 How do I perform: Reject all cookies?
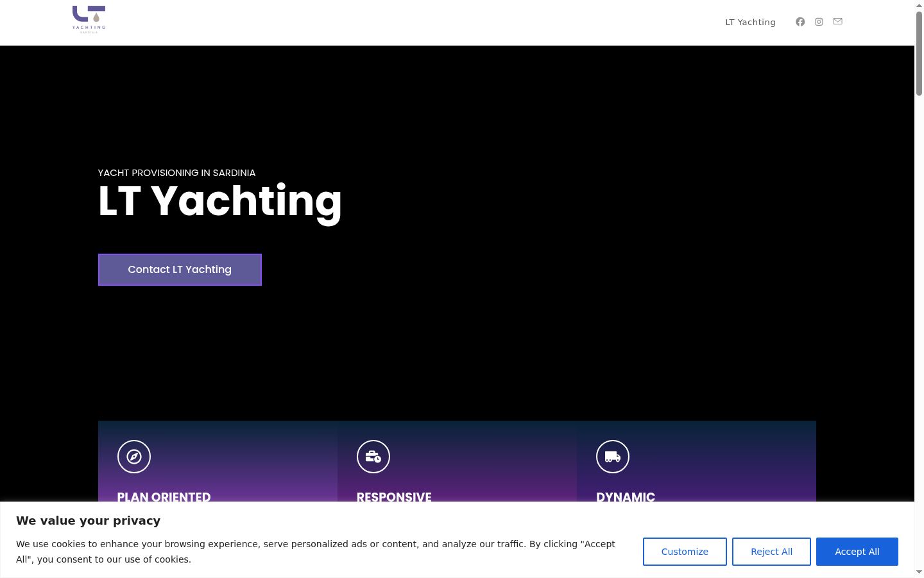coord(771,552)
